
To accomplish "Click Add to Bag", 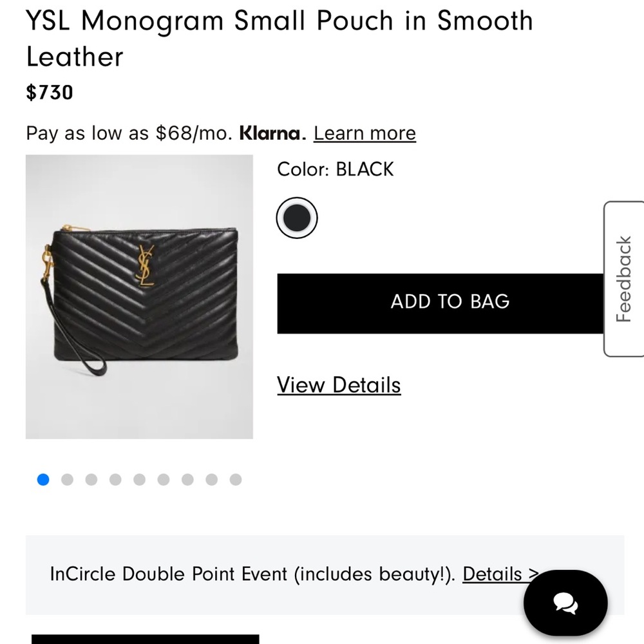I will coord(450,302).
